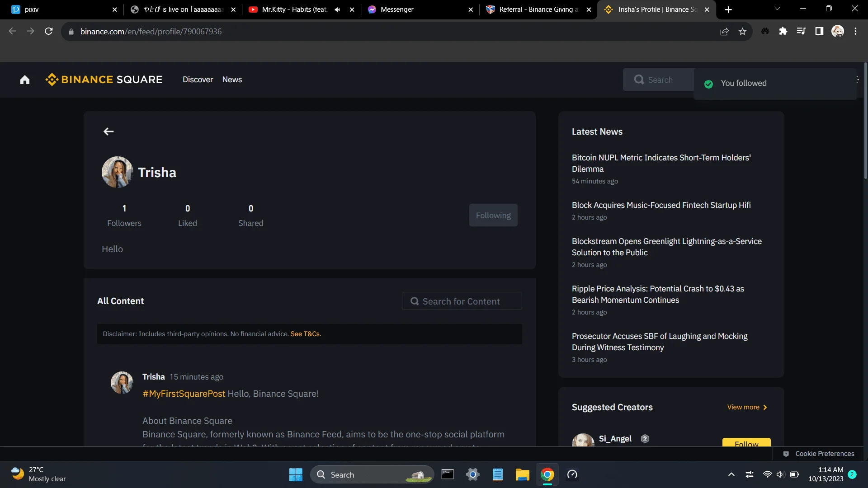
Task: Switch to the pixiv tab
Action: click(62, 9)
